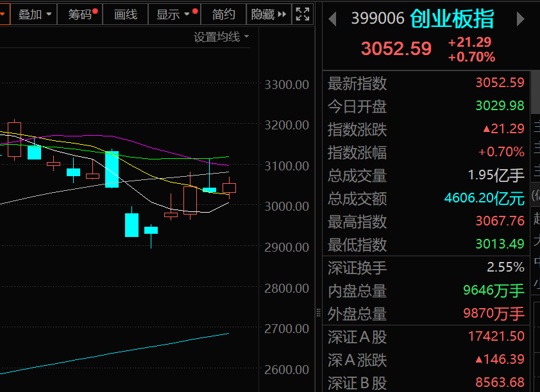The image size is (540, 392).
Task: Click the fullscreen expand icon
Action: (302, 14)
